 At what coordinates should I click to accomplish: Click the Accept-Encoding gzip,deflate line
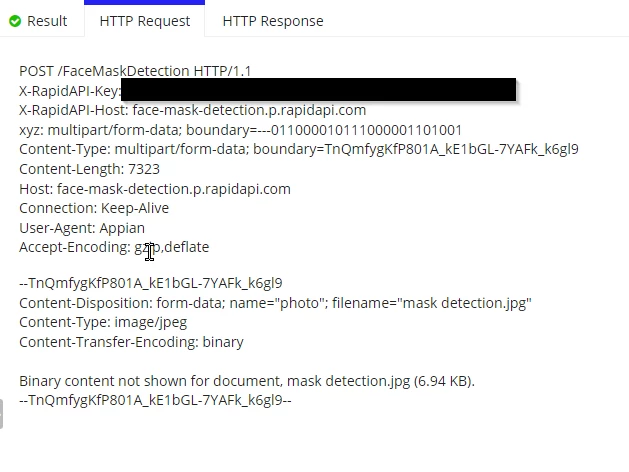[114, 247]
